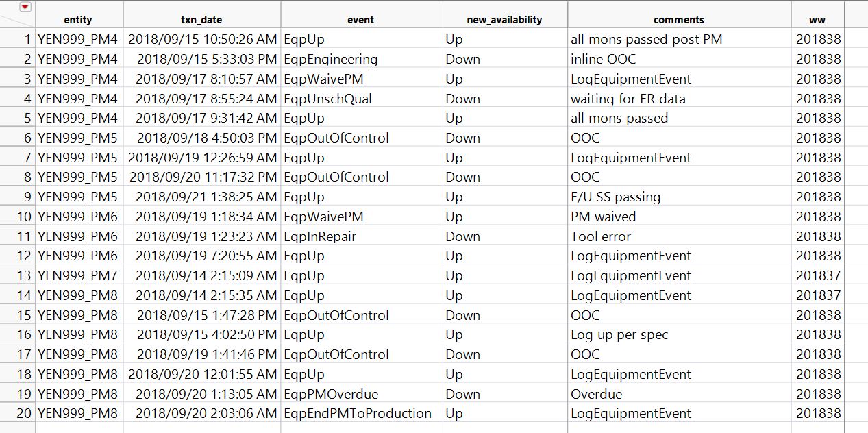
Task: Open the red triangle table menu
Action: 25,8
